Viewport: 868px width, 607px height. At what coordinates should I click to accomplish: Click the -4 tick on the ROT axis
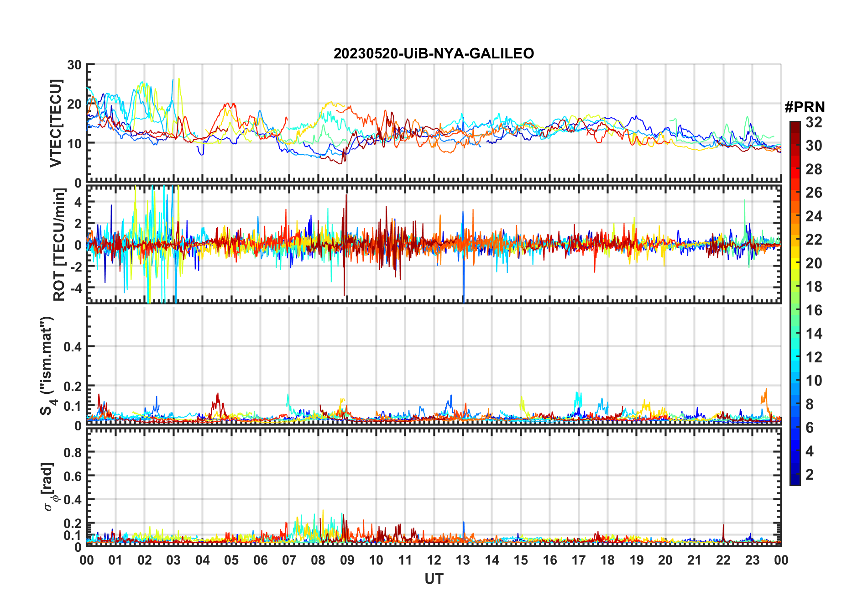(76, 288)
